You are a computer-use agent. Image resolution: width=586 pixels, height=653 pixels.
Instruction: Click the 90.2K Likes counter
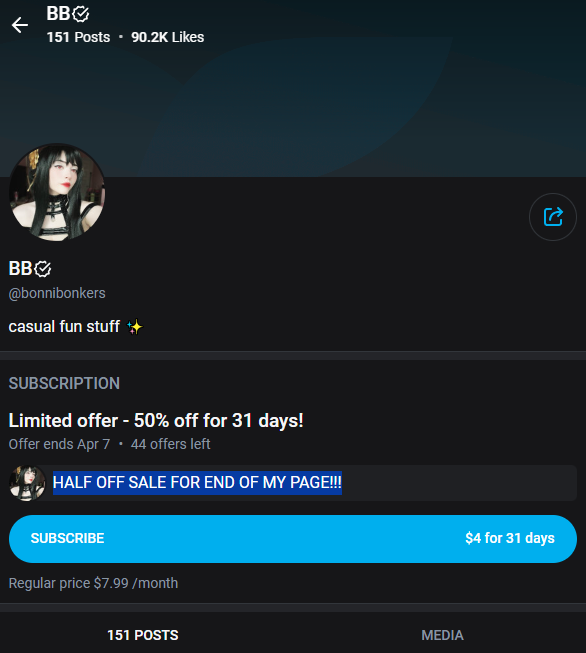click(x=168, y=37)
